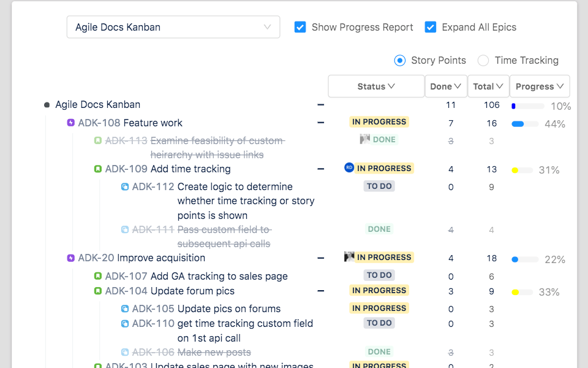
Task: Click the story icon beside ADK-104
Action: click(x=97, y=291)
